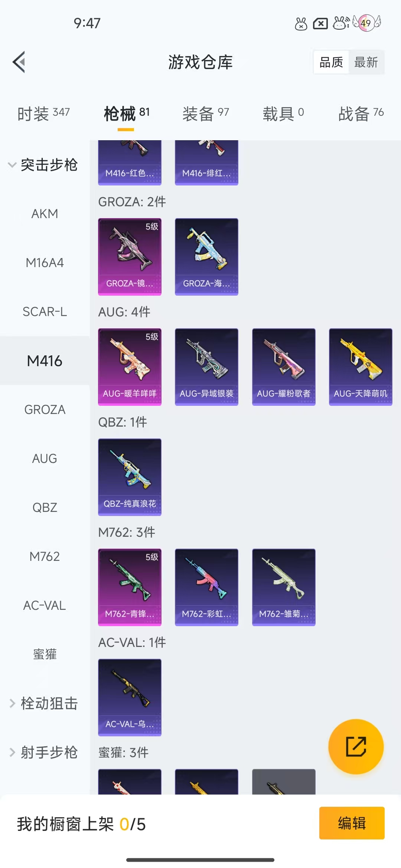Select the M762-彩虹 skin card

[206, 587]
